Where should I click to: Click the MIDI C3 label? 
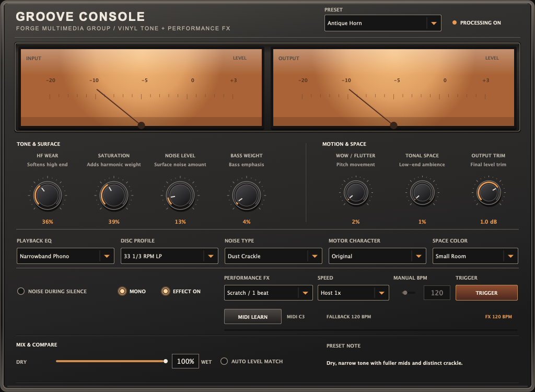(296, 317)
